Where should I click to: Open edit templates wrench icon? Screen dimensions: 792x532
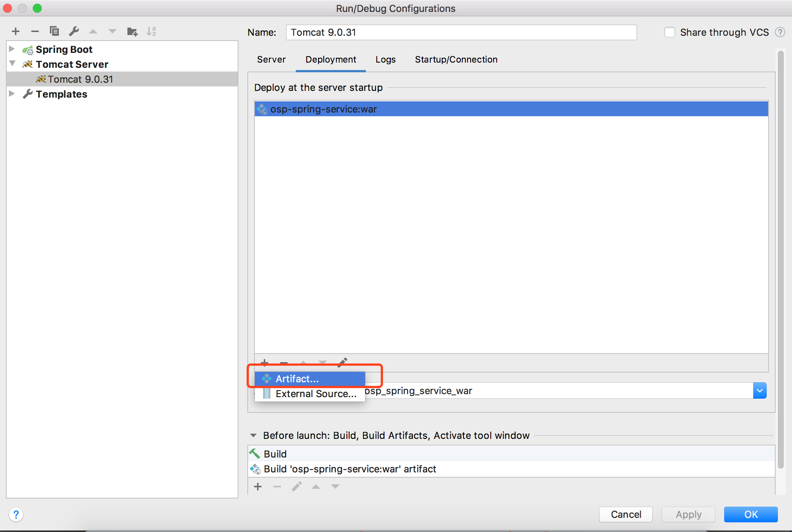pos(74,31)
